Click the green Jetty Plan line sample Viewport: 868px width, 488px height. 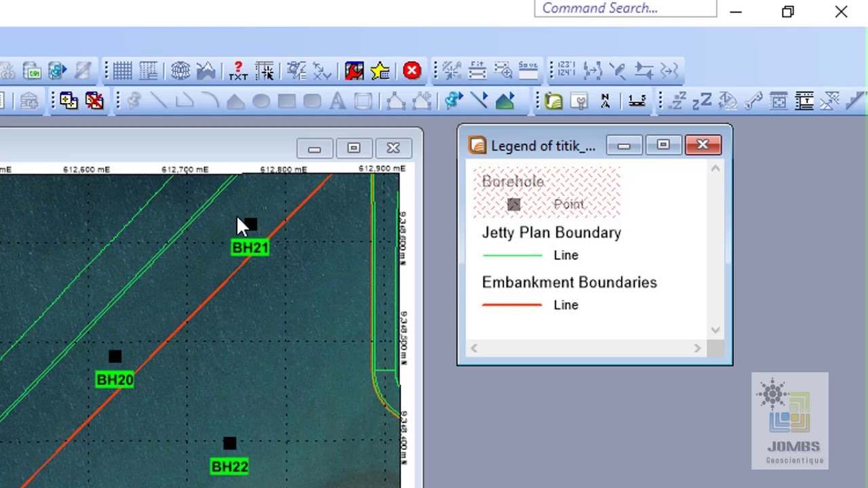point(512,256)
